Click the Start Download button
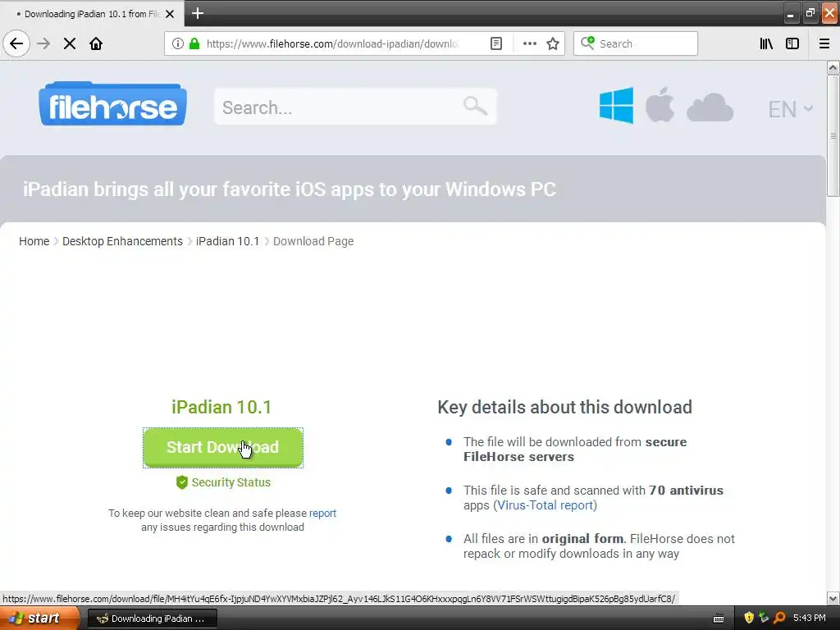 [223, 447]
